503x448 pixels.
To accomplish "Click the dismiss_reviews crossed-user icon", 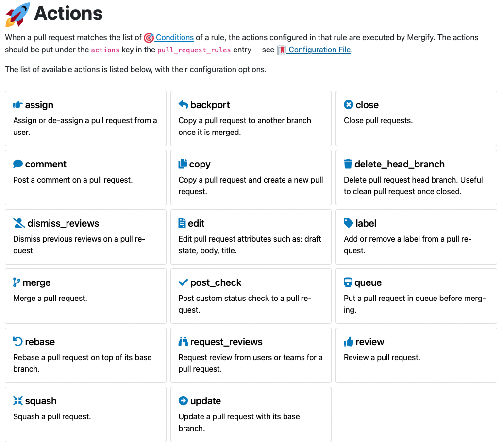I will [19, 223].
